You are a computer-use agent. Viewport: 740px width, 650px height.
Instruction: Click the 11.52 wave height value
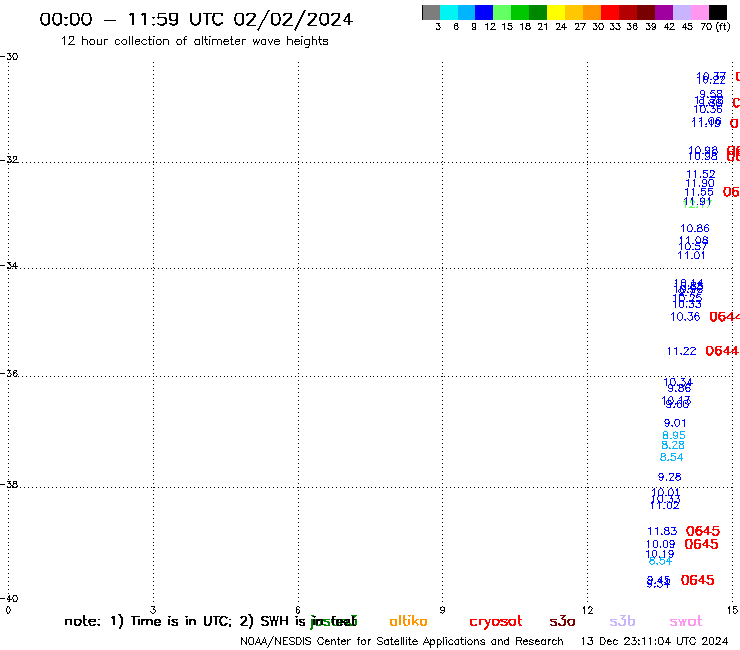pyautogui.click(x=701, y=175)
